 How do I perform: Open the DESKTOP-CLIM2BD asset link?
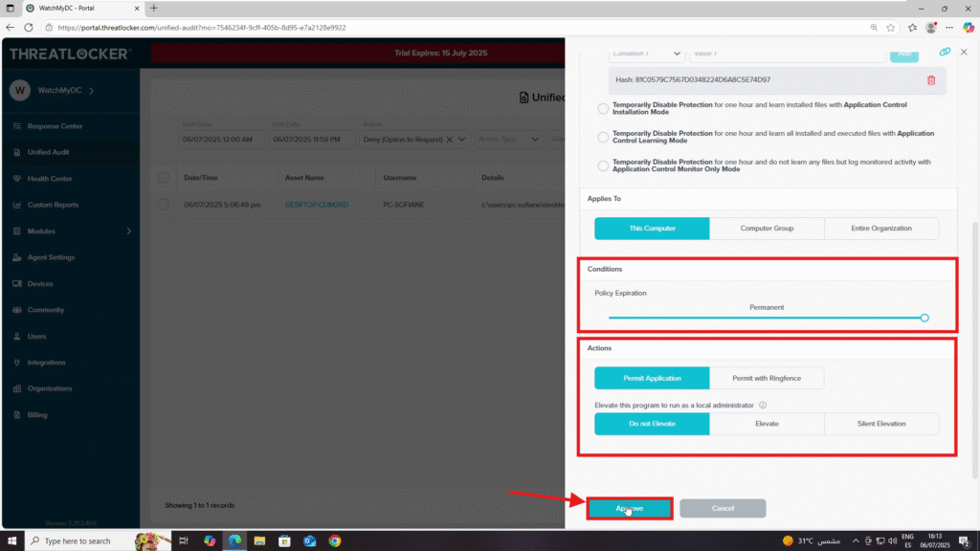[317, 205]
